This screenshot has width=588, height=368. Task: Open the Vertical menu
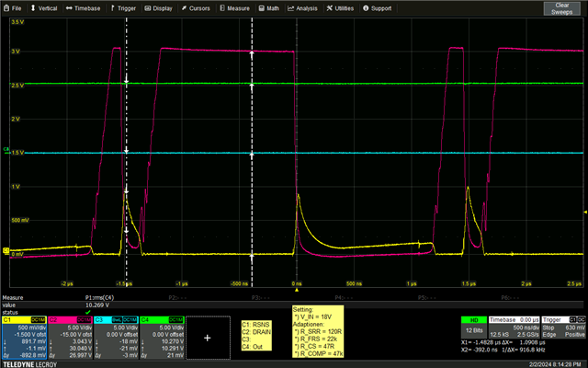click(x=44, y=7)
